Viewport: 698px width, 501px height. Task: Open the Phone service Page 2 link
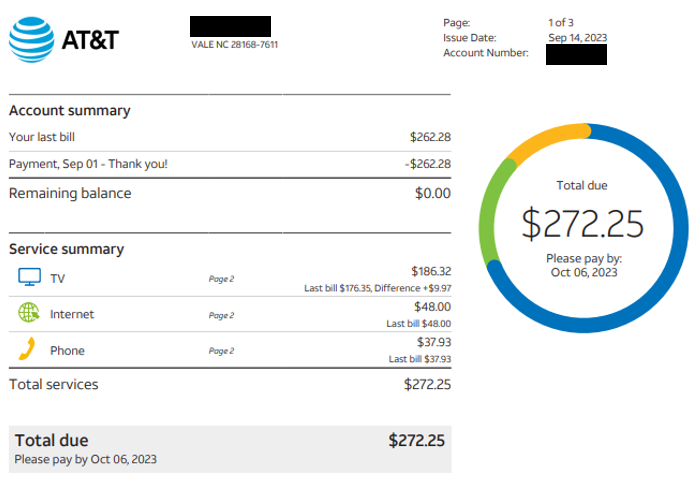coord(221,351)
